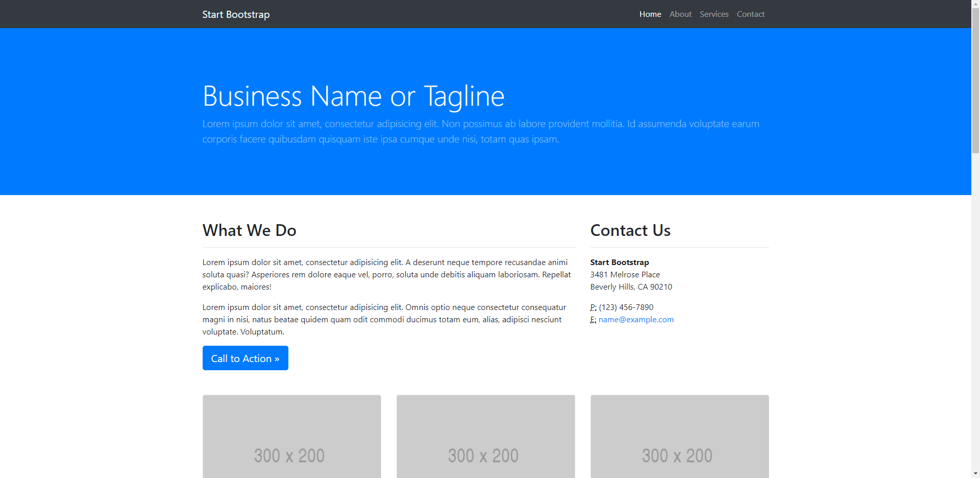Image resolution: width=980 pixels, height=478 pixels.
Task: Open the About nav item
Action: [680, 14]
